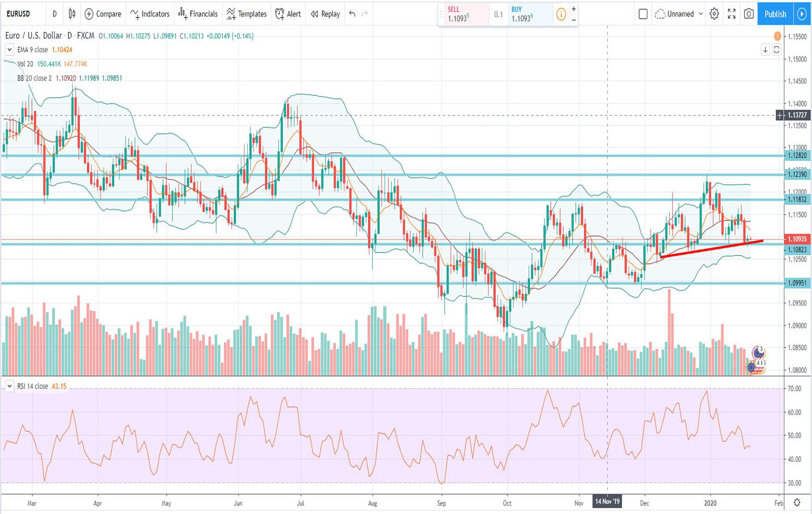Click the SELL price button
This screenshot has width=812, height=514.
(x=463, y=15)
